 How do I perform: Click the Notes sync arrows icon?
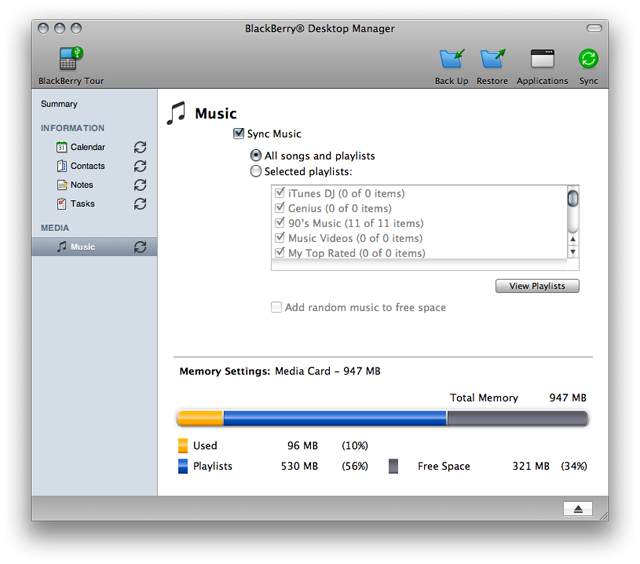coord(140,185)
